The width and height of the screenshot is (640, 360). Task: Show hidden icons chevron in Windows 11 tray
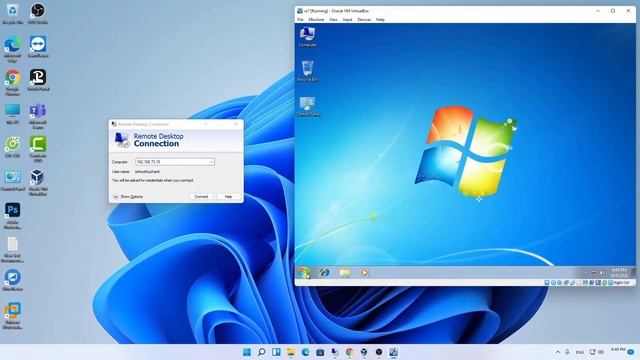pos(558,352)
